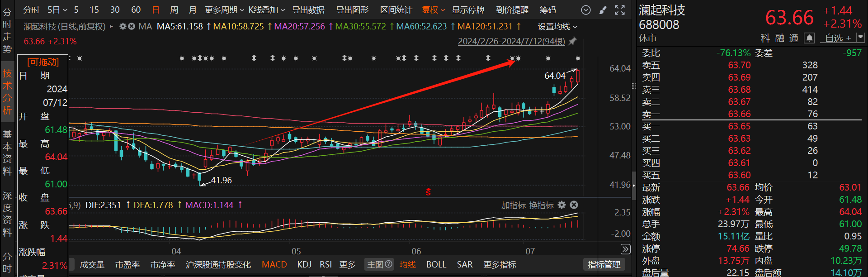Switch sub-chart to 成交量 indicator

coord(92,264)
